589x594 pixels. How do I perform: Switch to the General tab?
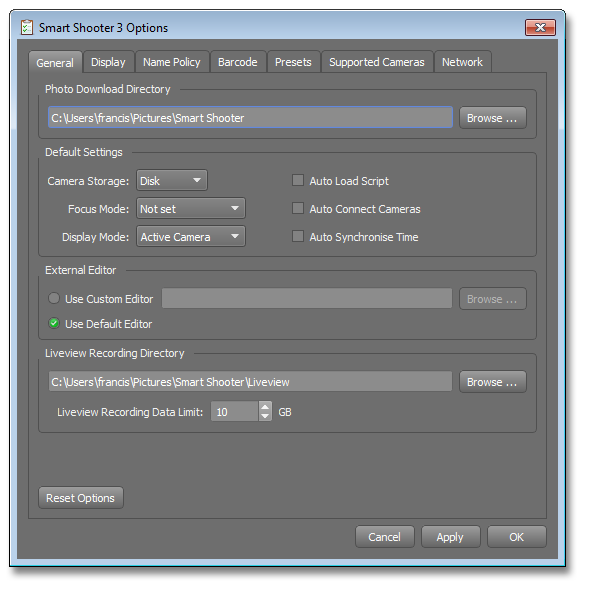pyautogui.click(x=55, y=63)
